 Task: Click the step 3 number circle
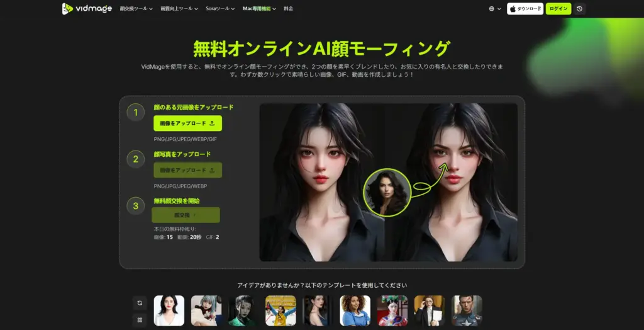135,206
